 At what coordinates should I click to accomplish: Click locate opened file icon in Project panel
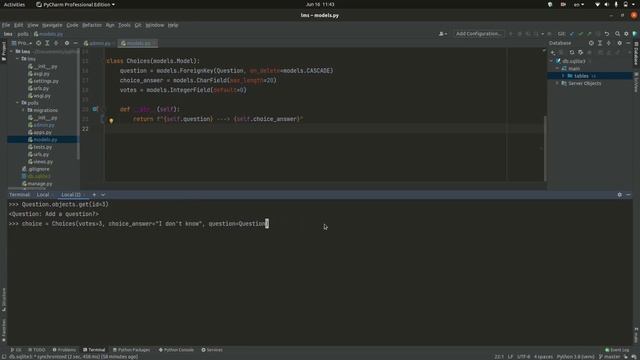38,43
